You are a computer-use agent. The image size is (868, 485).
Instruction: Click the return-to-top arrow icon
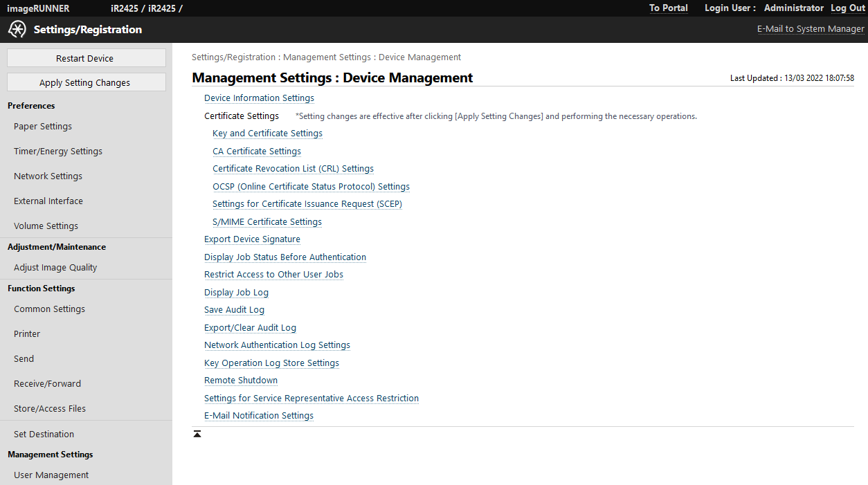coord(197,434)
